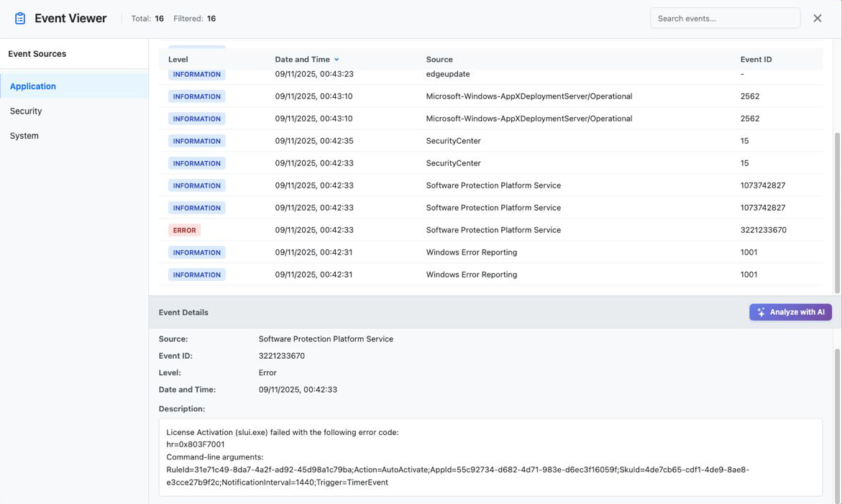The width and height of the screenshot is (842, 504).
Task: Select the Application source in Event Sources
Action: pyautogui.click(x=32, y=86)
